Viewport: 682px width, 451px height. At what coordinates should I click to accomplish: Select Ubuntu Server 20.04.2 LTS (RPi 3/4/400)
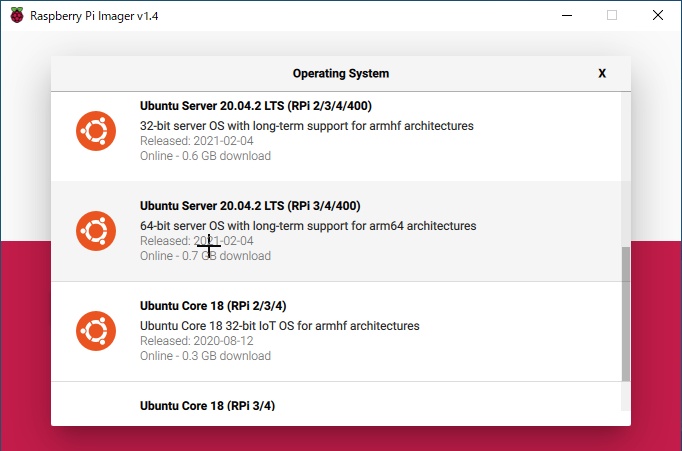tap(250, 206)
